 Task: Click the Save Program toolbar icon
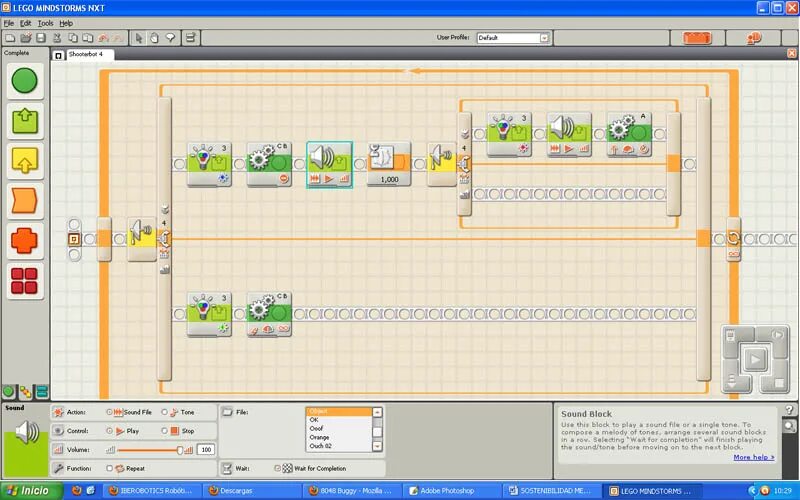click(41, 38)
